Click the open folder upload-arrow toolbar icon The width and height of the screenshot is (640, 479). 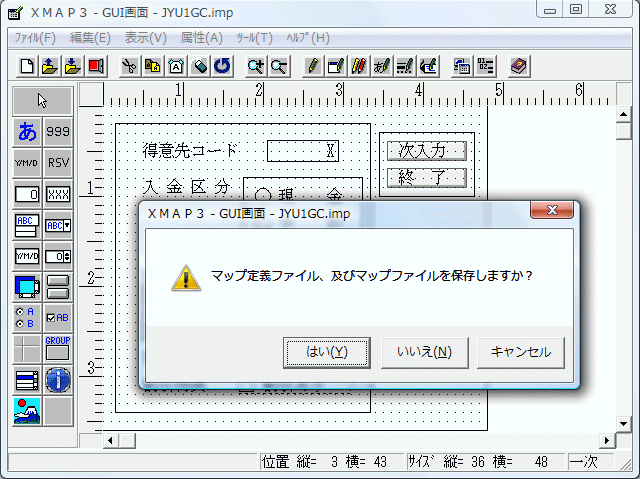click(x=50, y=66)
